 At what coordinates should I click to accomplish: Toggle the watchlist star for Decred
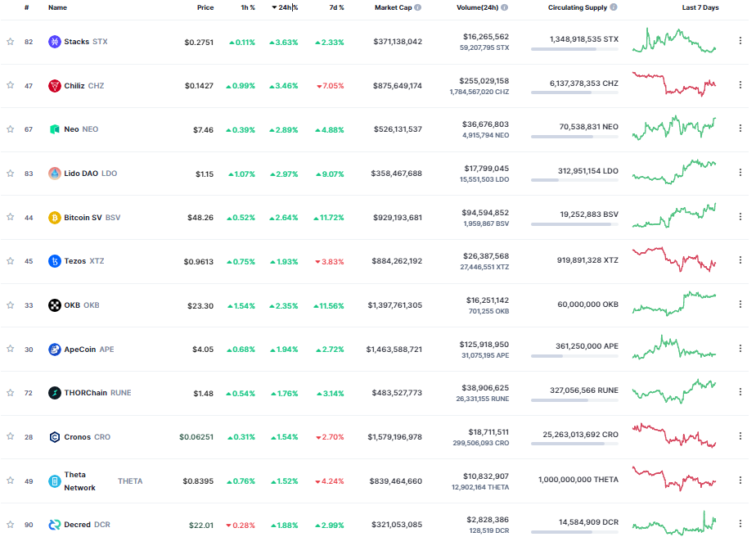tap(10, 525)
